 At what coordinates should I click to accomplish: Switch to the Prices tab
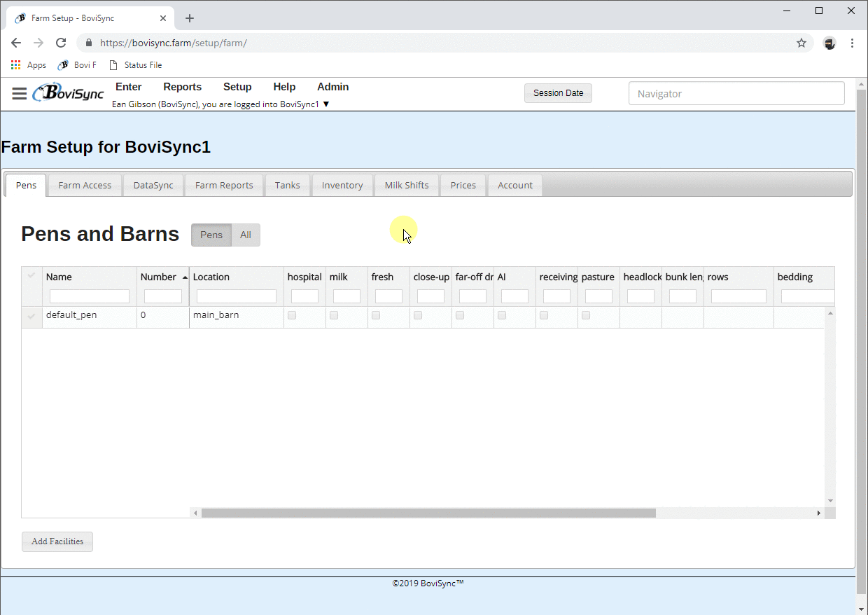(x=463, y=185)
